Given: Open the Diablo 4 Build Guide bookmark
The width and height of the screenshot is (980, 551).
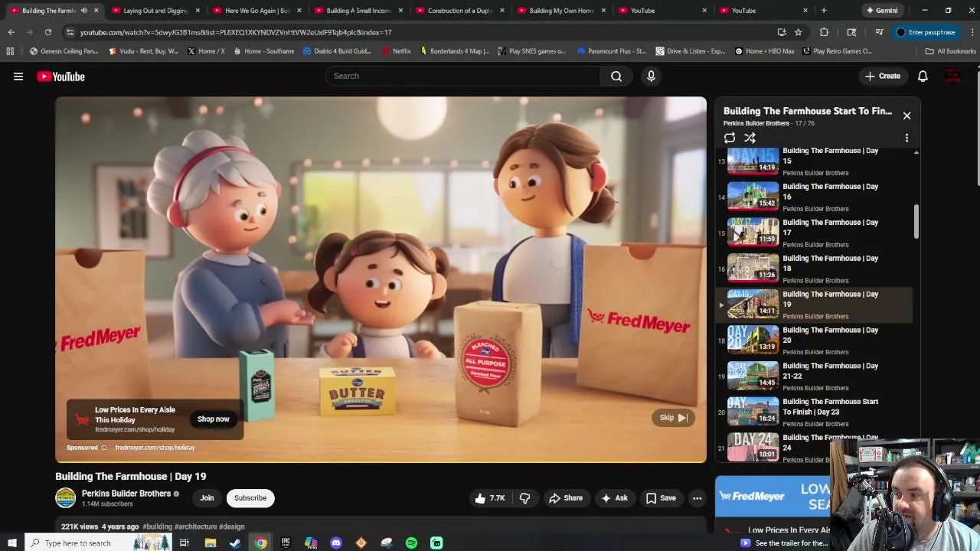Looking at the screenshot, I should tap(337, 51).
